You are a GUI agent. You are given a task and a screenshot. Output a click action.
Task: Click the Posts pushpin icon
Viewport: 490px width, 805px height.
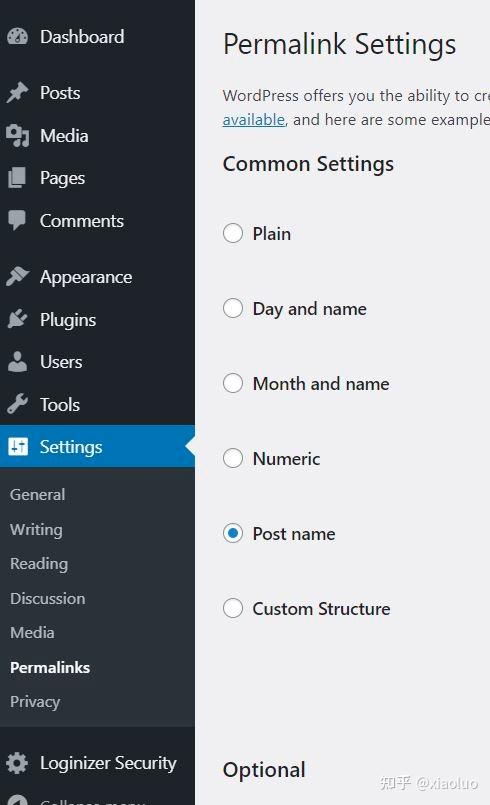pyautogui.click(x=17, y=92)
